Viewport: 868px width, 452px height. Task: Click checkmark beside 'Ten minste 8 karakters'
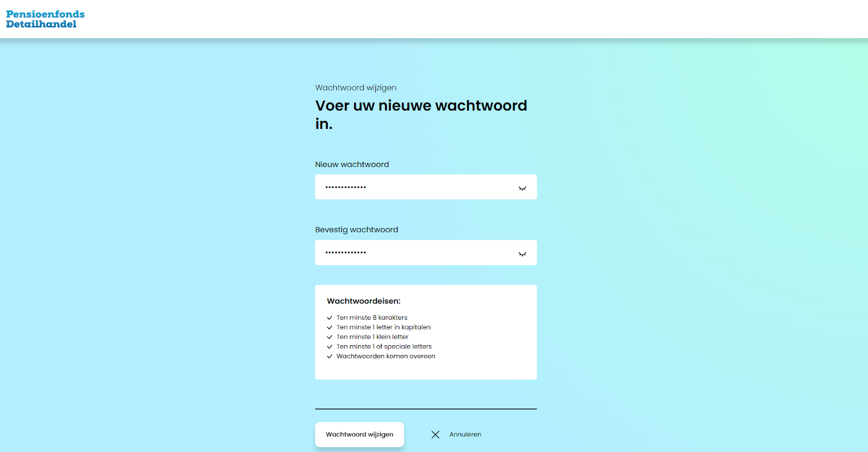click(329, 318)
